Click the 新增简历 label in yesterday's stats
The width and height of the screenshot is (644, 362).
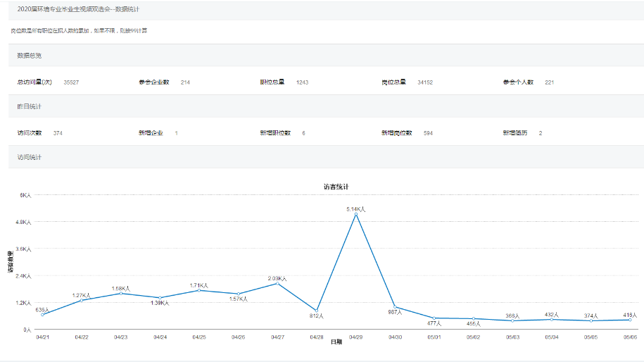(515, 133)
